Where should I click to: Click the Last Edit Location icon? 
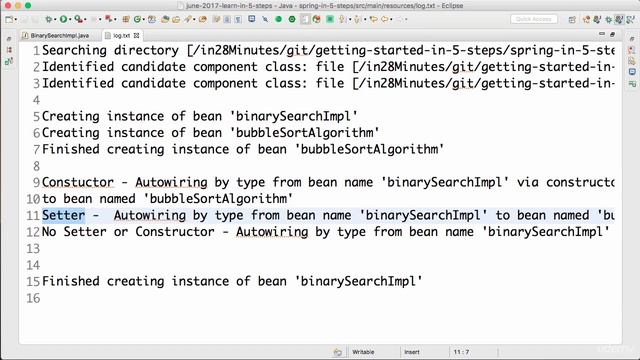(x=373, y=19)
